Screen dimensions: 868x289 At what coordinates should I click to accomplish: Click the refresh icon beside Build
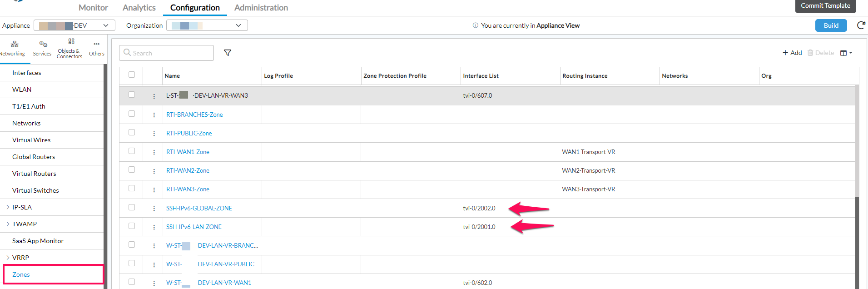pos(861,25)
